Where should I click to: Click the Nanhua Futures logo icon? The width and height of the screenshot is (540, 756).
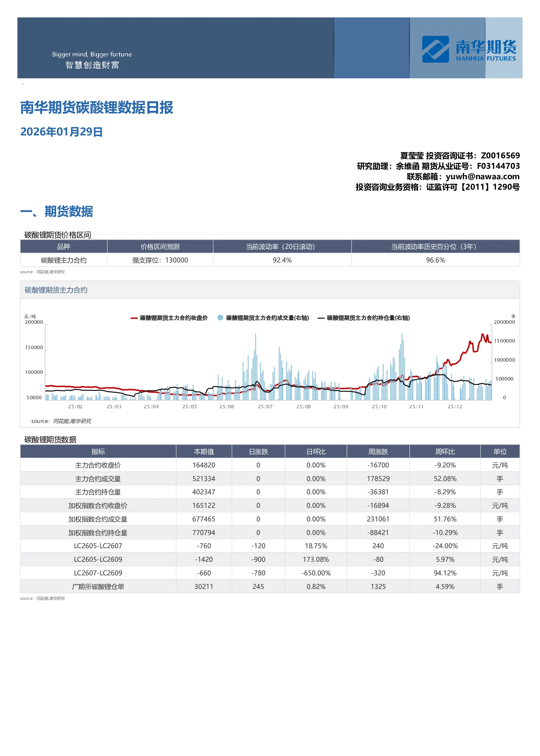click(x=435, y=49)
